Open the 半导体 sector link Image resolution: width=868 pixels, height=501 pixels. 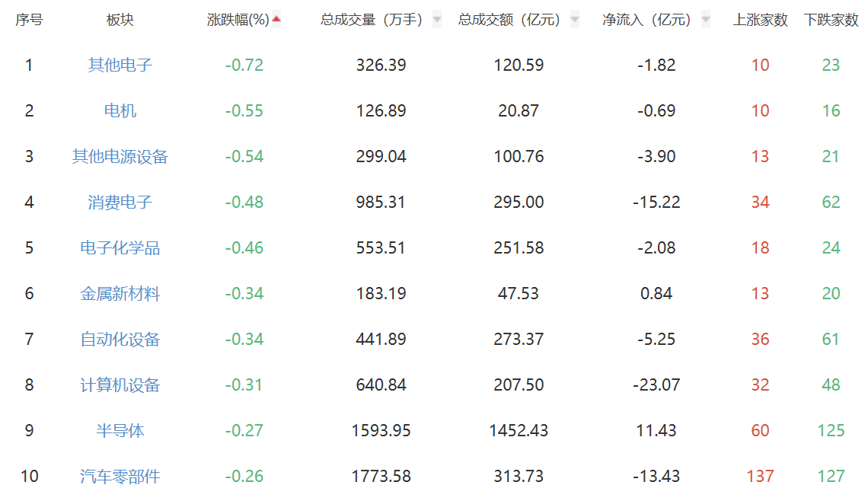120,430
